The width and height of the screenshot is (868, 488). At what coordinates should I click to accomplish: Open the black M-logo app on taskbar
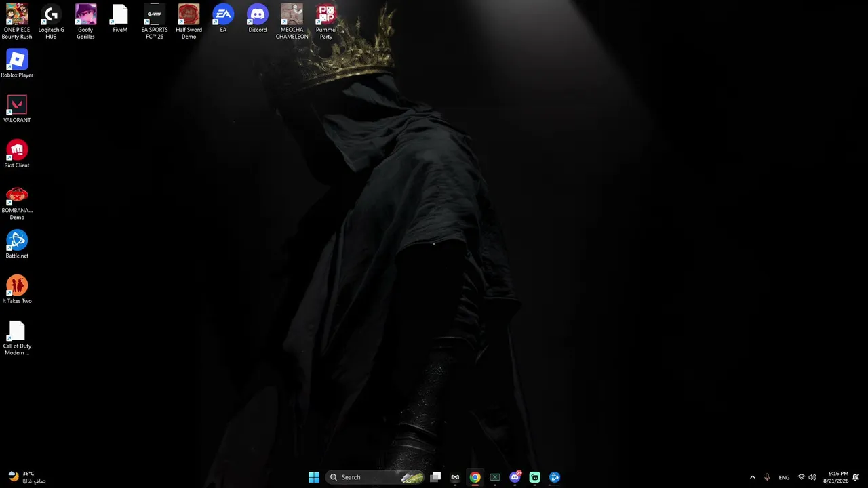(x=455, y=477)
